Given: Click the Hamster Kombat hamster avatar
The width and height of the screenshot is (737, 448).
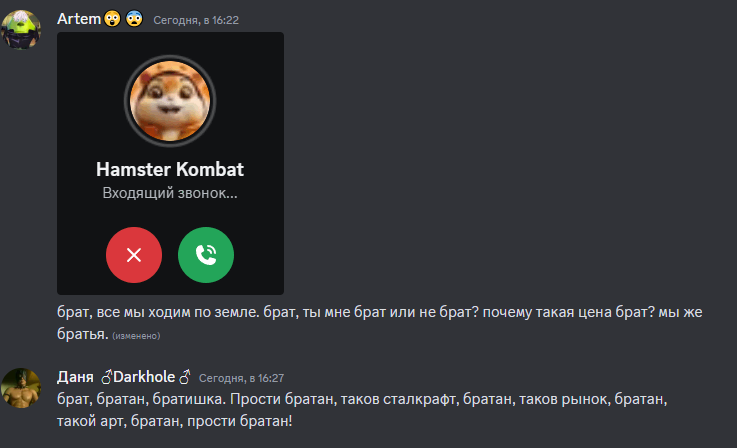Looking at the screenshot, I should [x=170, y=101].
